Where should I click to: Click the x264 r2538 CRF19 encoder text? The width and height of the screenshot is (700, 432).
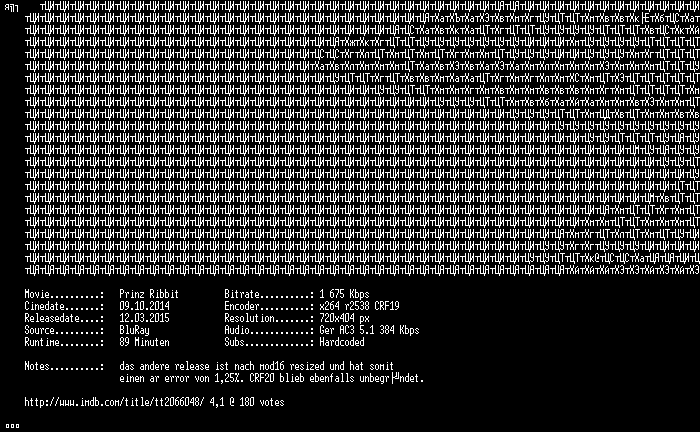pyautogui.click(x=359, y=306)
